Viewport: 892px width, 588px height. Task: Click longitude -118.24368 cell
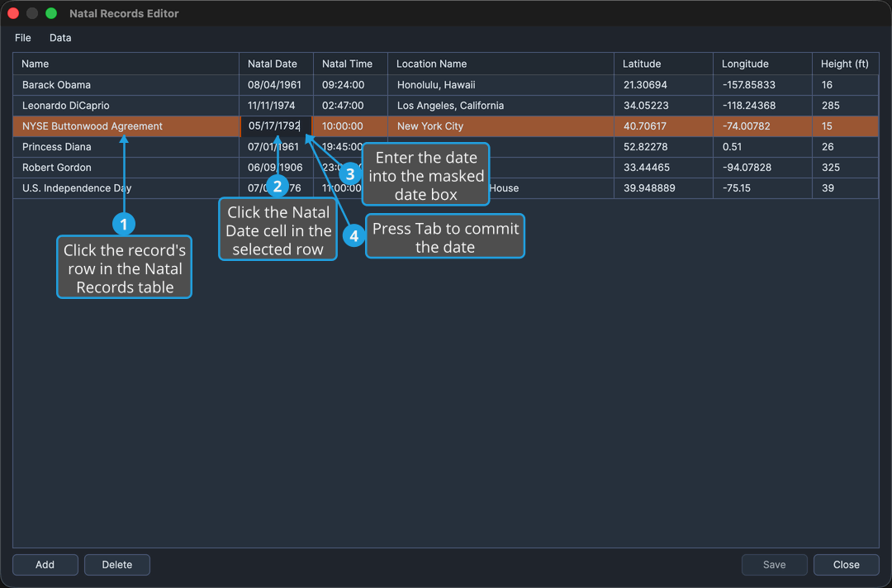coord(762,105)
